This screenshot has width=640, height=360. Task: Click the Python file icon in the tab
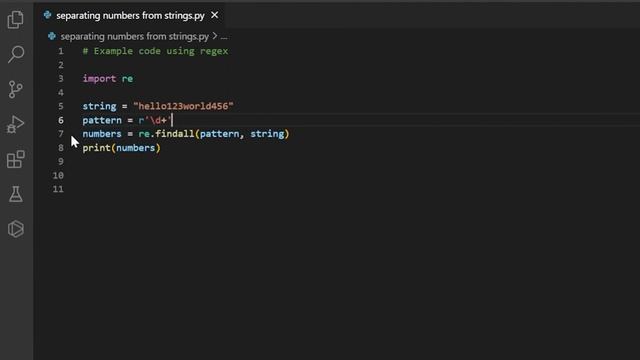pyautogui.click(x=47, y=16)
